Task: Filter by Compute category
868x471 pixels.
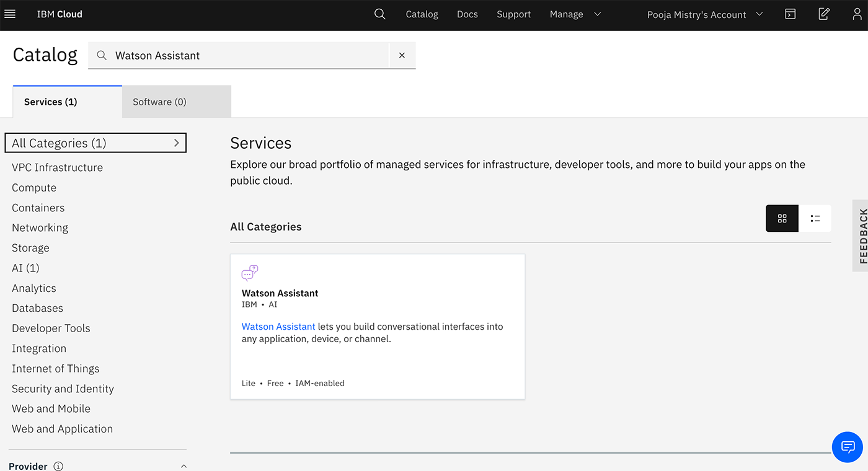Action: pos(34,188)
